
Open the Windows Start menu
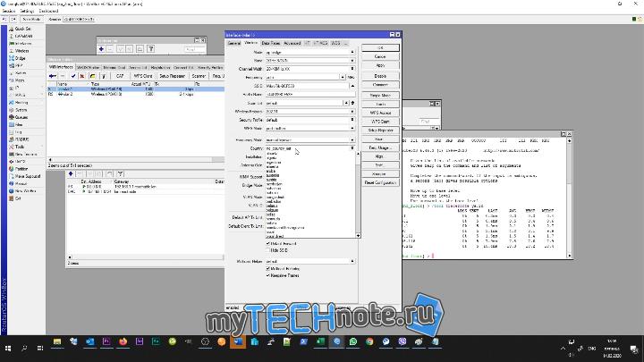8,348
